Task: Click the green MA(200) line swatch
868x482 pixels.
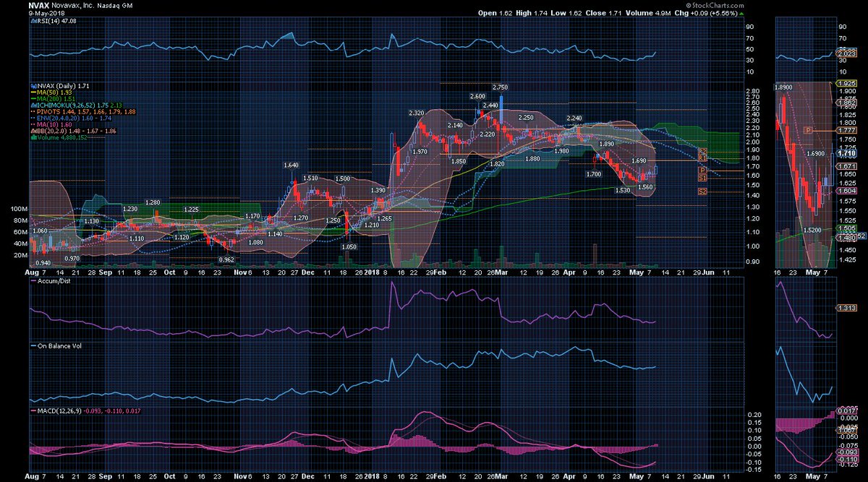Action: [x=33, y=99]
